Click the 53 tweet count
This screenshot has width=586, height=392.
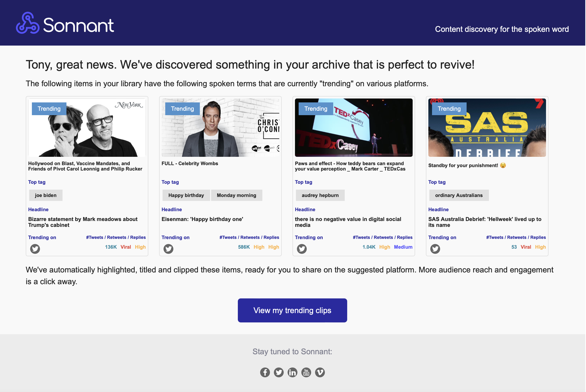[515, 247]
